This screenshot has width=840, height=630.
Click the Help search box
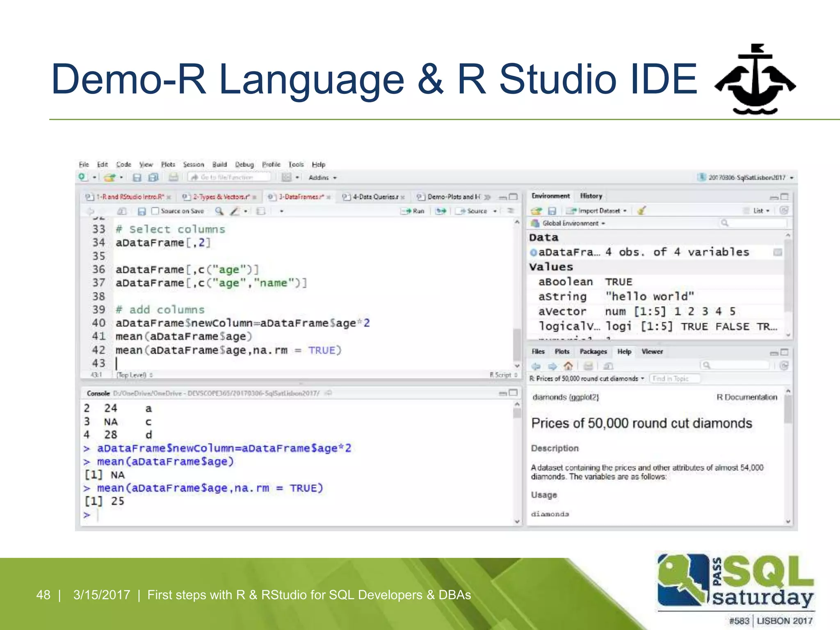coord(735,365)
